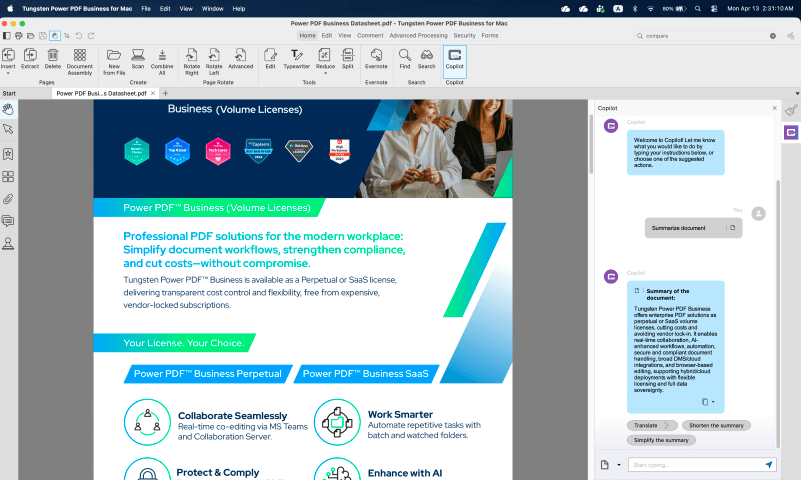The height and width of the screenshot is (480, 801).
Task: Expand the Insert dropdown arrow
Action: pos(8,74)
